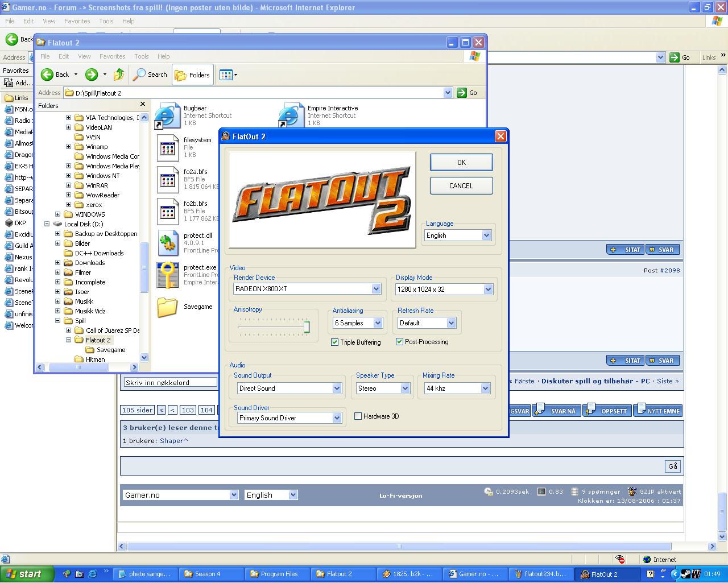The image size is (728, 583).
Task: Collapse the Spill folder tree node
Action: [x=57, y=321]
